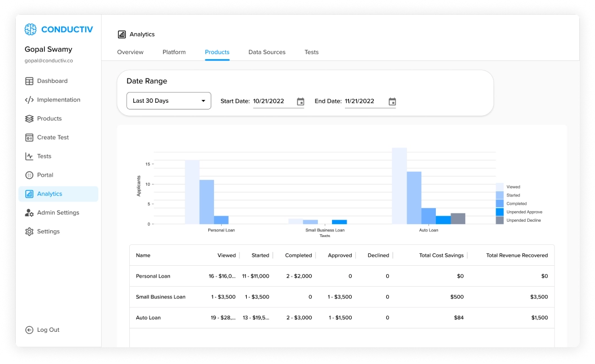Toggle the Unpended Approve legend swatch
595x364 pixels.
point(500,212)
